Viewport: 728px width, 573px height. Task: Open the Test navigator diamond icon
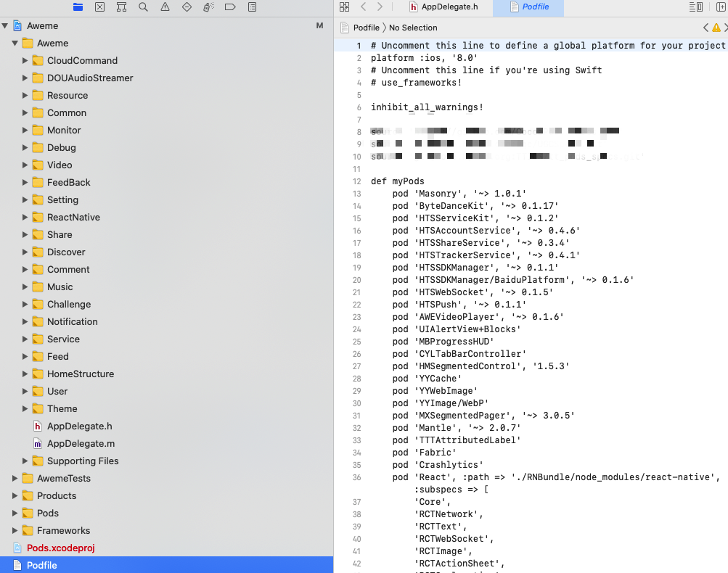pos(187,7)
